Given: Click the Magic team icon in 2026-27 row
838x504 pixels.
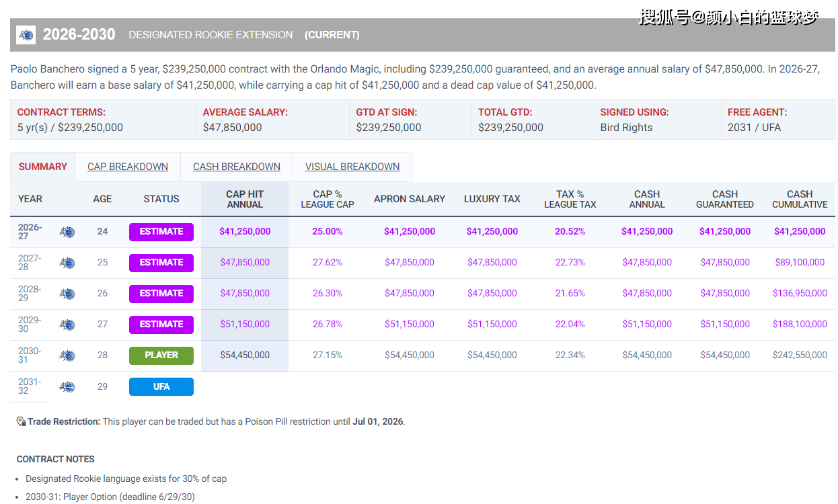Looking at the screenshot, I should tap(67, 232).
